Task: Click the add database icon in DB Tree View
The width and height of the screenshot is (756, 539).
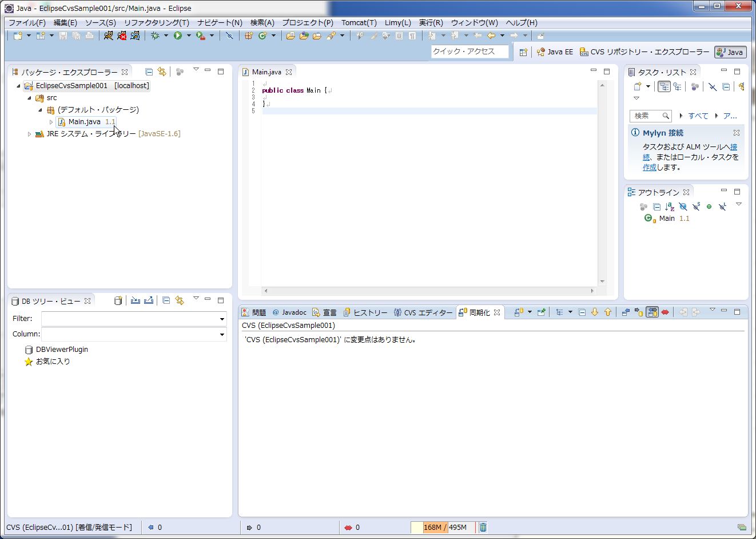Action: pos(118,300)
